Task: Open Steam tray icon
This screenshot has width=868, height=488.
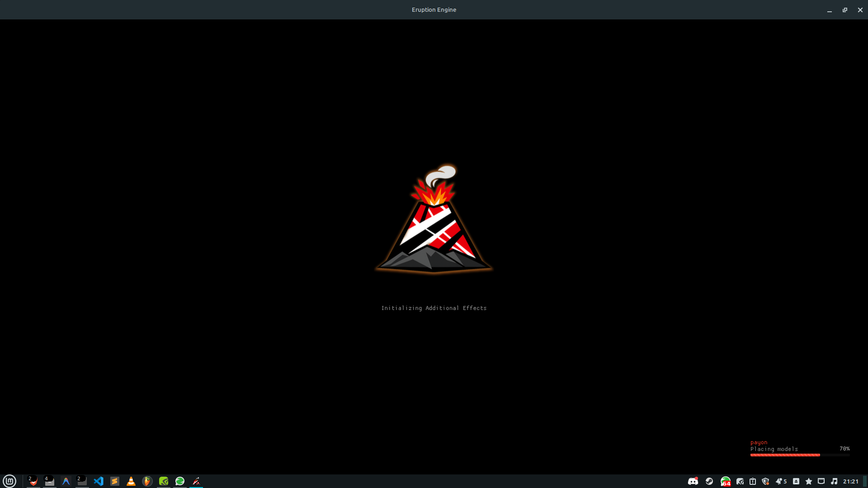Action: [x=709, y=481]
